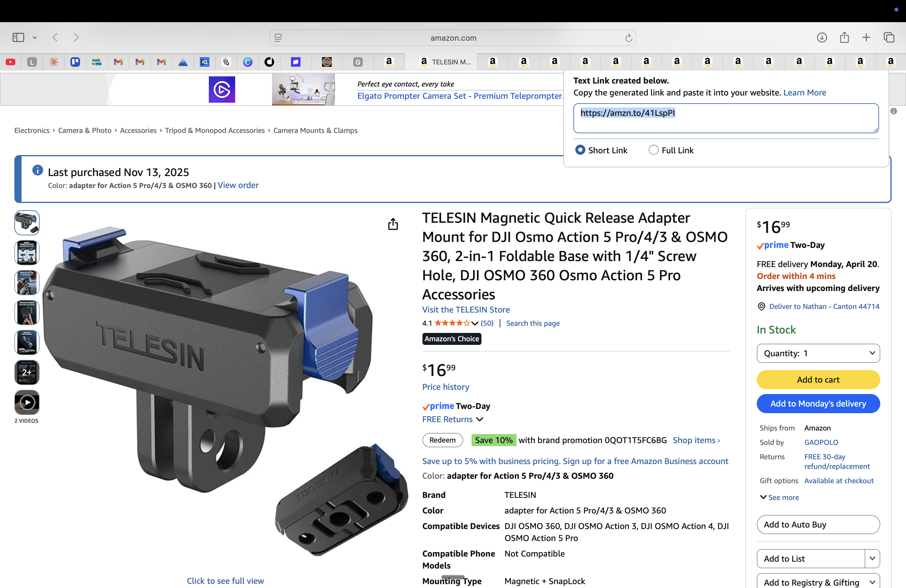
Task: Open the Claude starburst pinned tab
Action: point(54,62)
